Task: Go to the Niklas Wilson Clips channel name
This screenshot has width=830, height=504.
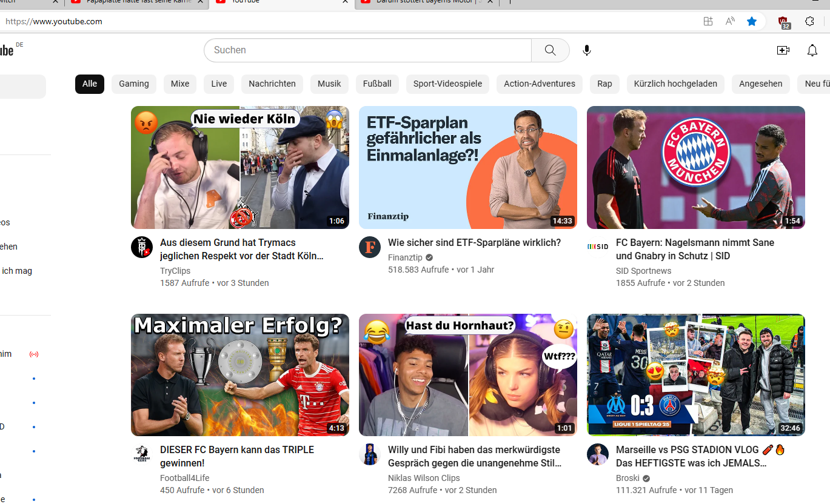Action: [424, 478]
